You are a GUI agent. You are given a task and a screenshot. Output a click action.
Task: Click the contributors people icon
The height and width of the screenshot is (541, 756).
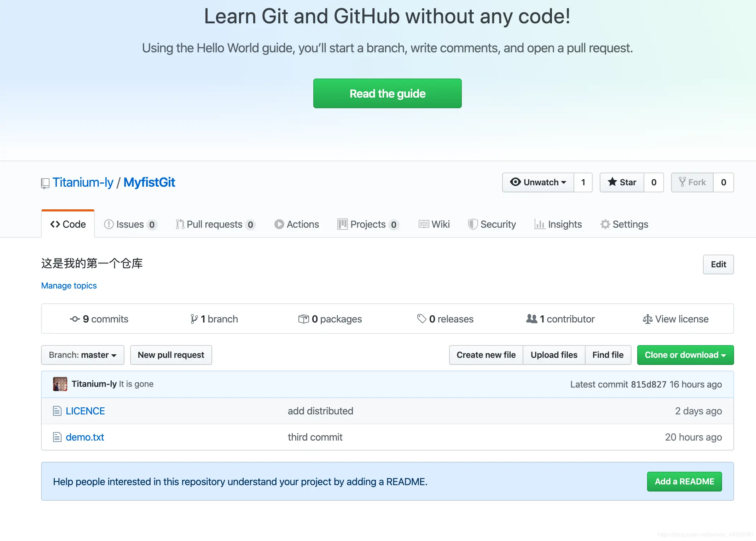[531, 319]
